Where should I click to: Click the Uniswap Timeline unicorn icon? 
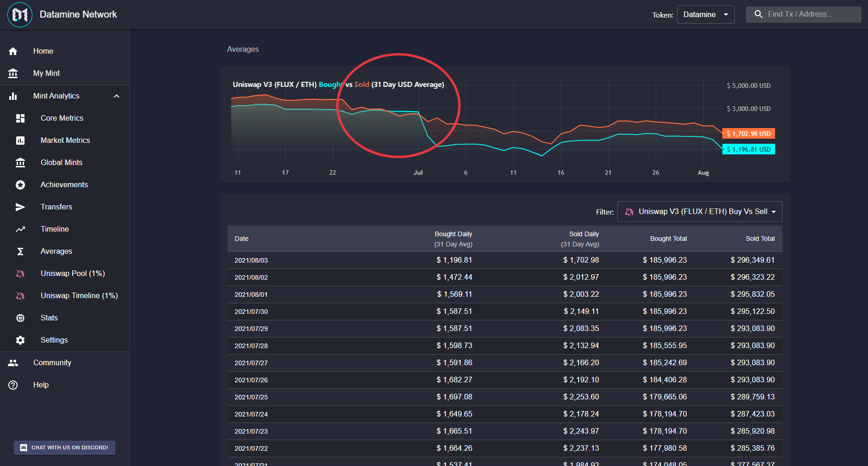[x=20, y=296]
